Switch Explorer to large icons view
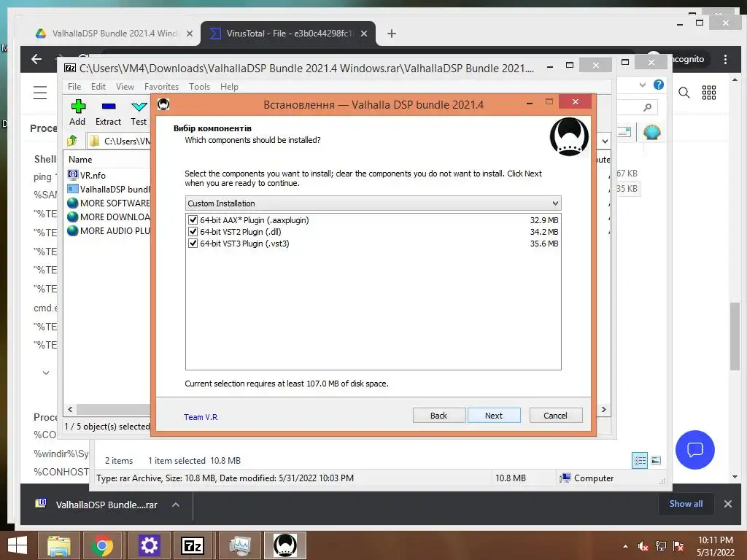This screenshot has width=747, height=560. click(656, 460)
